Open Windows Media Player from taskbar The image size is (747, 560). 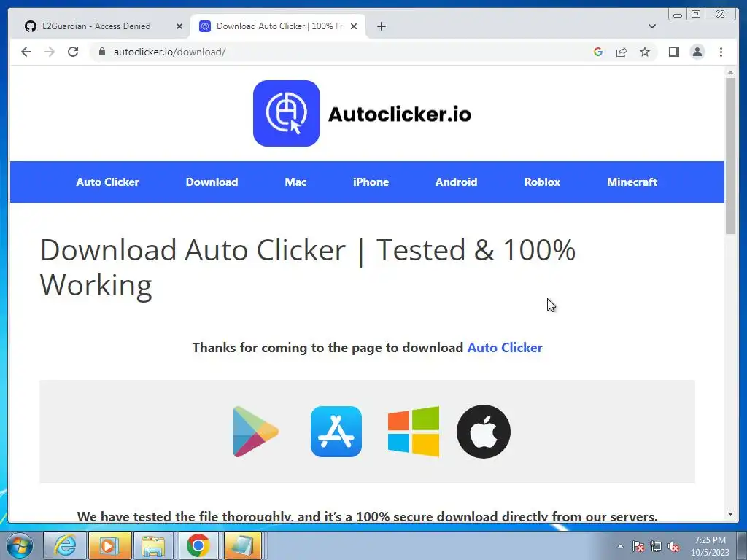[x=109, y=545]
